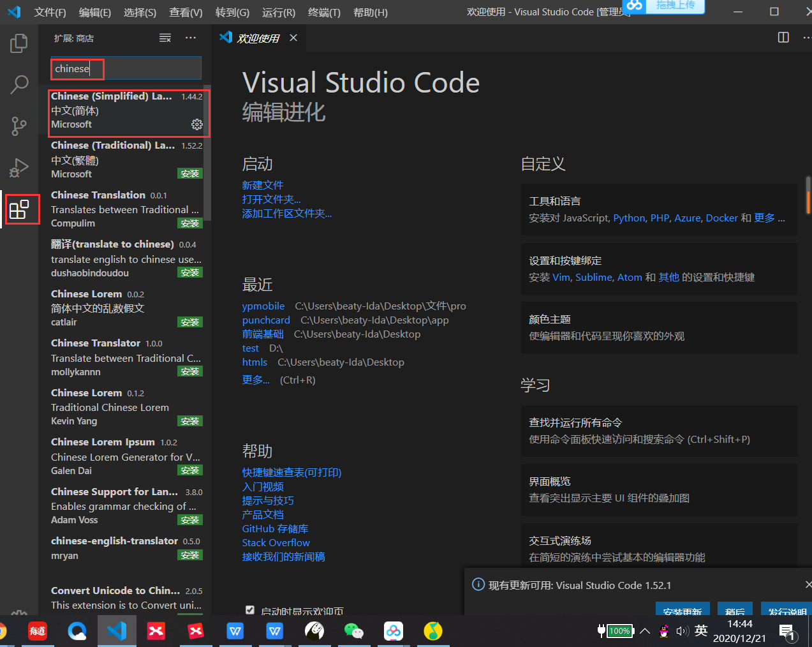Click 更多... recent items link
Viewport: 812px width, 647px height.
(x=256, y=380)
